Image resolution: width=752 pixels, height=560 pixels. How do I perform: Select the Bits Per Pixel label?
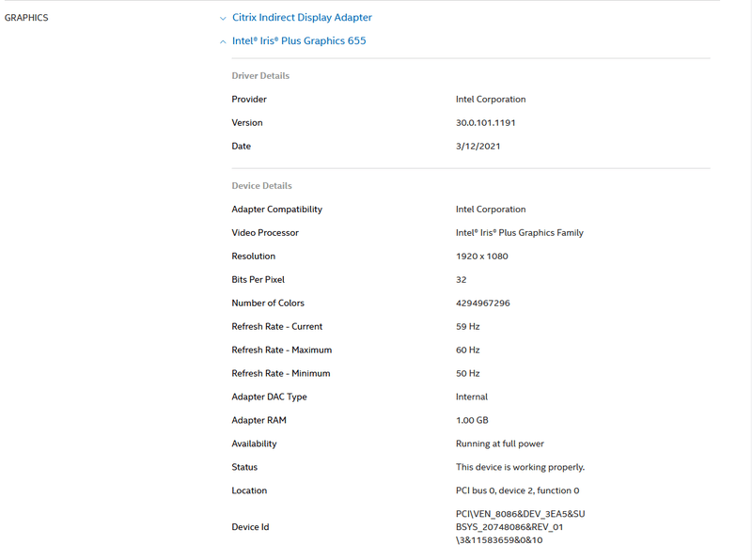[x=258, y=279]
